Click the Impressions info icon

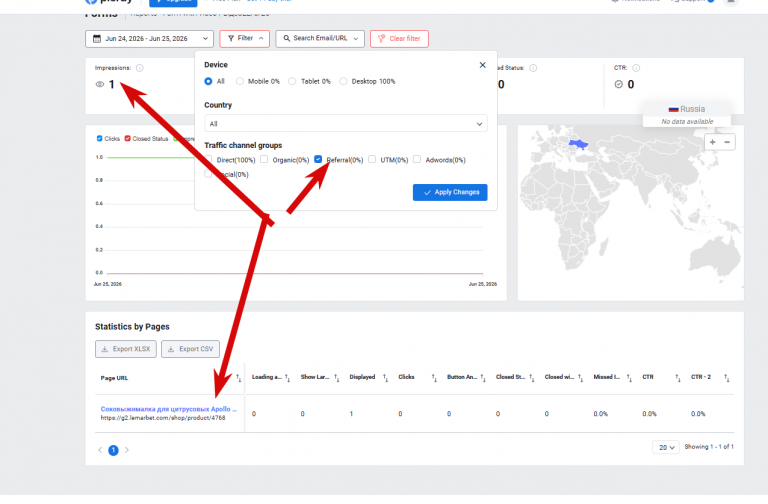[140, 68]
